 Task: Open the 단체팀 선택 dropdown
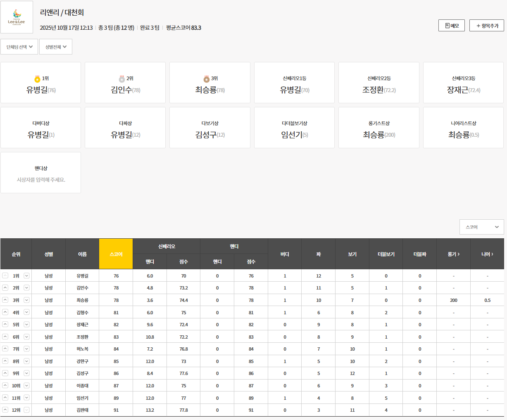click(x=19, y=47)
